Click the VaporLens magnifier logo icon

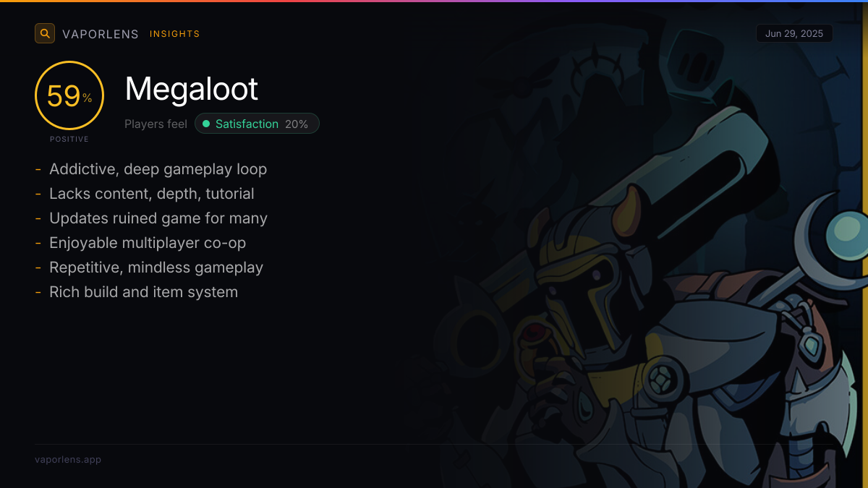point(45,33)
